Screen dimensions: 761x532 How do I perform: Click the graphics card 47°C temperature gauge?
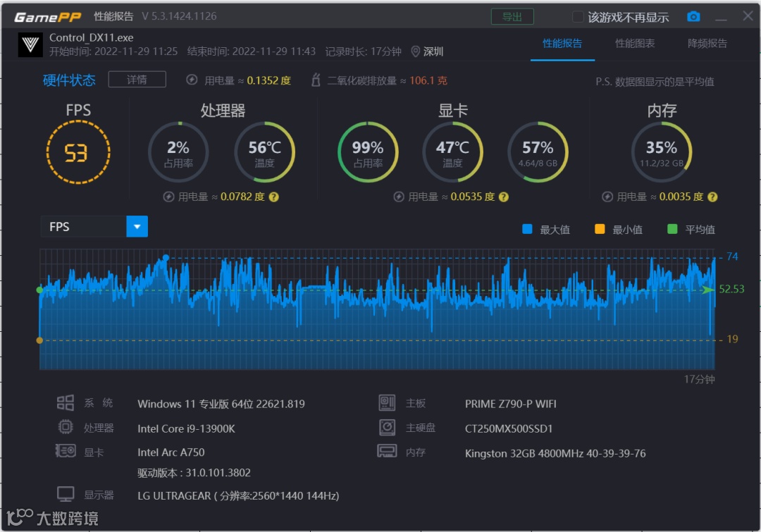(453, 152)
